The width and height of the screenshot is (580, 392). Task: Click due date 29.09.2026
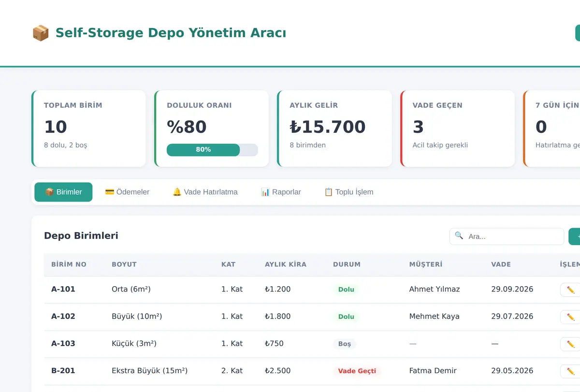click(512, 289)
